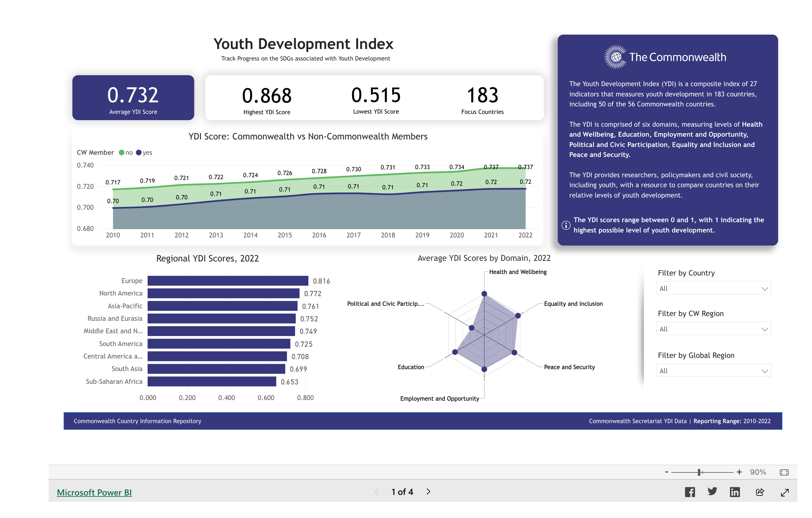
Task: Click the 90% zoom level text
Action: 758,472
